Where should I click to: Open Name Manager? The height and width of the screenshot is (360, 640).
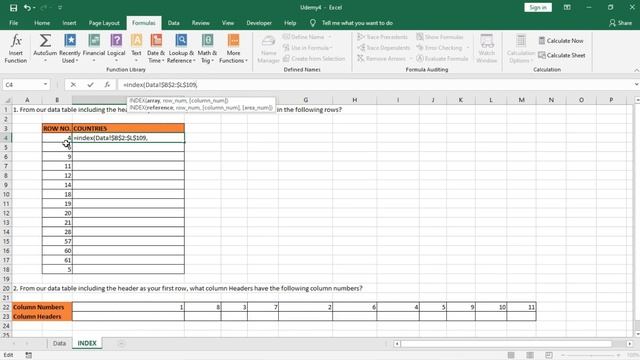(x=269, y=49)
